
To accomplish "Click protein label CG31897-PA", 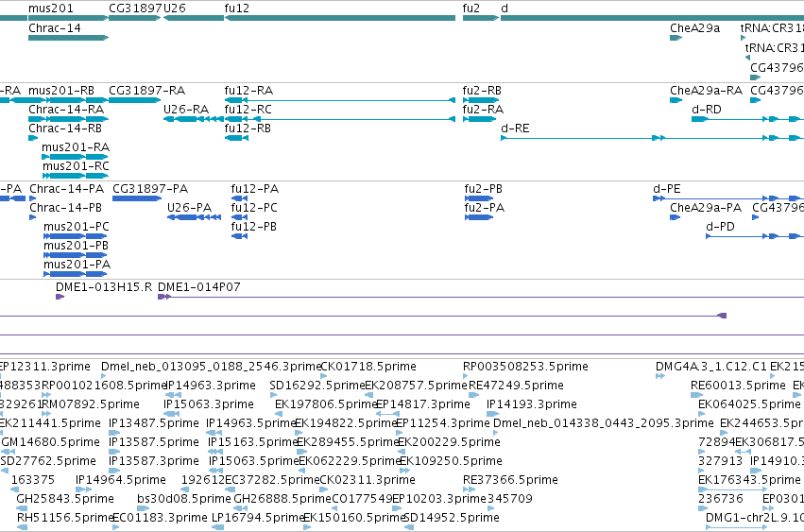I will point(150,189).
